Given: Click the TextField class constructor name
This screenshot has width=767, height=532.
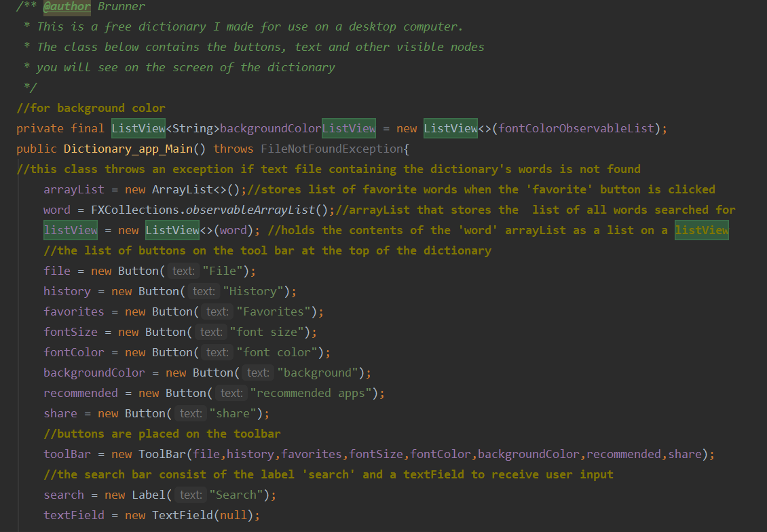Looking at the screenshot, I should 183,516.
